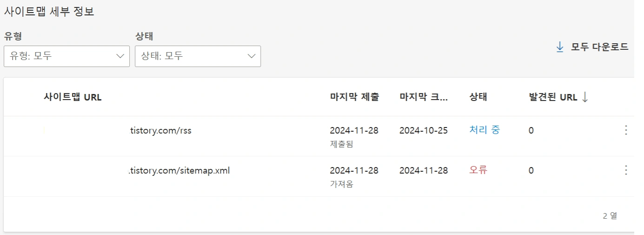
Task: Click the truncated 마지막 크... column header
Action: pos(423,97)
